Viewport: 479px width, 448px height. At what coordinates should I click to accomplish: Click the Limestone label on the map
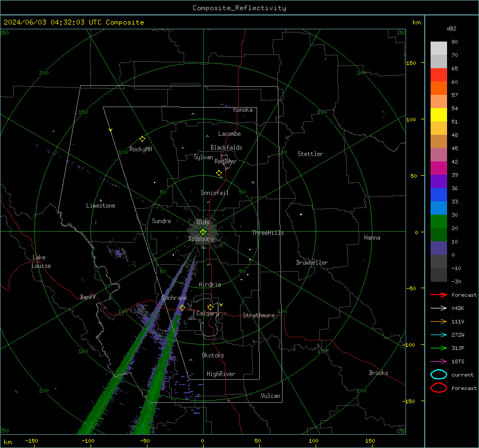click(x=101, y=206)
